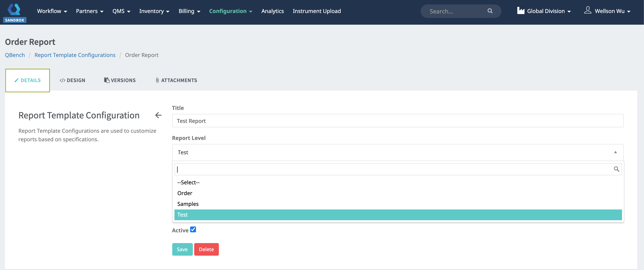Click the user profile icon

pos(587,11)
